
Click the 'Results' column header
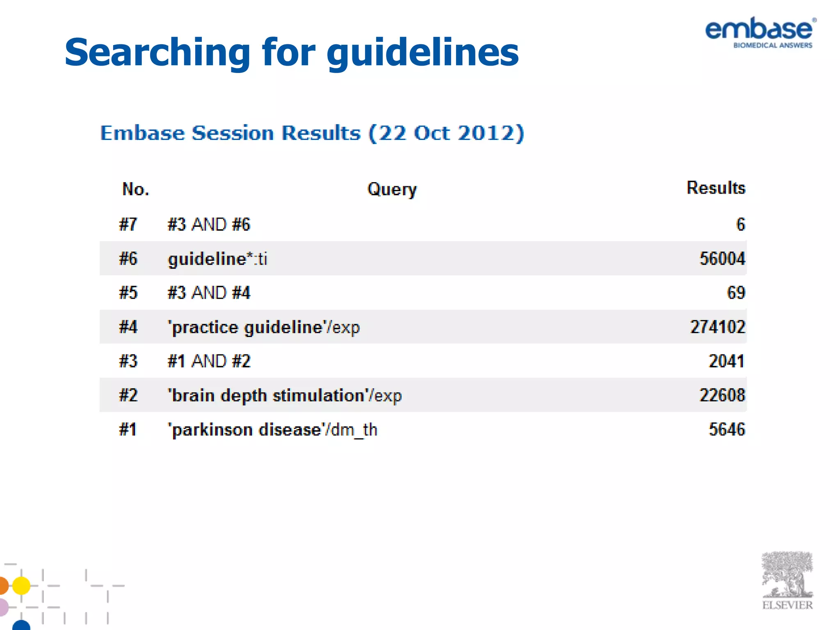pyautogui.click(x=716, y=188)
